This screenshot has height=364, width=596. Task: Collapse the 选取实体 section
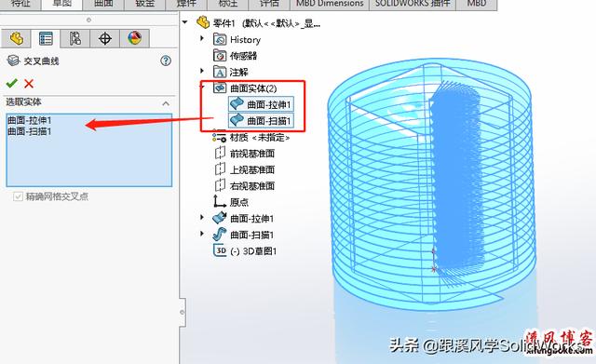pos(166,103)
